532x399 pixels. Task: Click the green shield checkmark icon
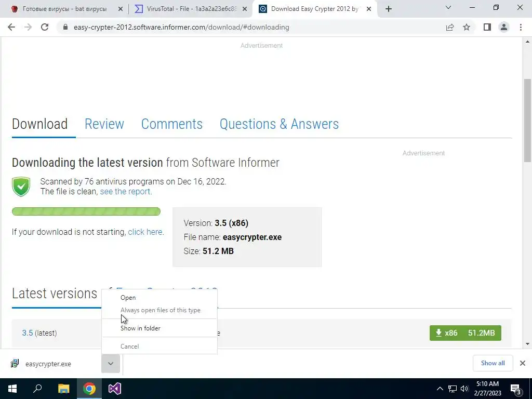pyautogui.click(x=21, y=187)
